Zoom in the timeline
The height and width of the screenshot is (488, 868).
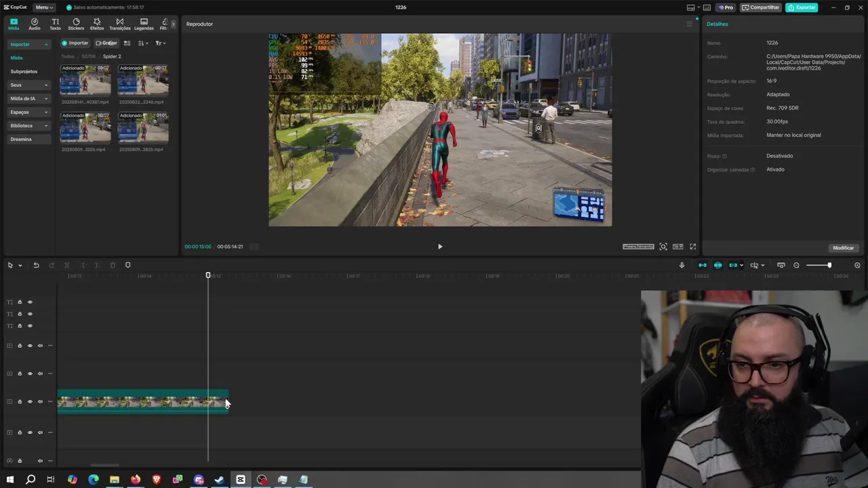pyautogui.click(x=857, y=265)
